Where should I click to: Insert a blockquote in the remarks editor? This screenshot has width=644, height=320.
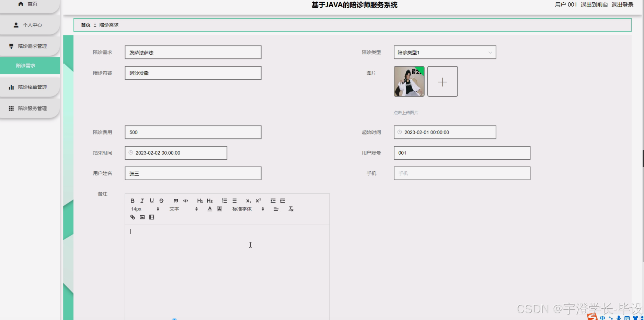(x=176, y=201)
